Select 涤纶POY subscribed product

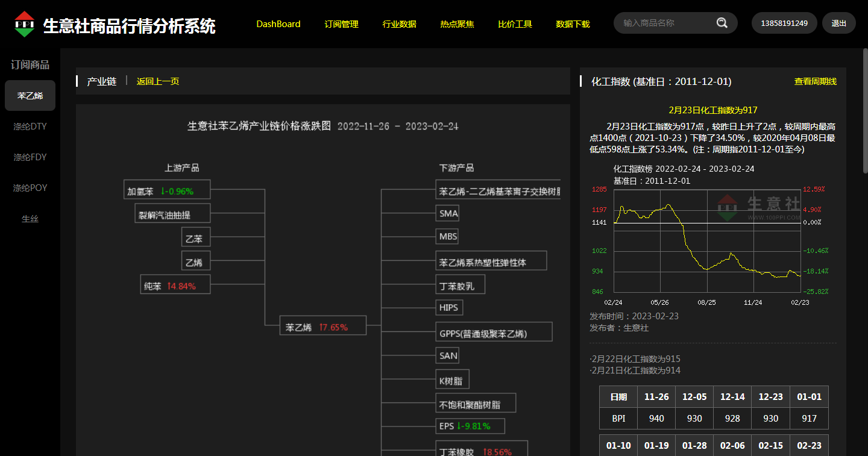point(30,188)
